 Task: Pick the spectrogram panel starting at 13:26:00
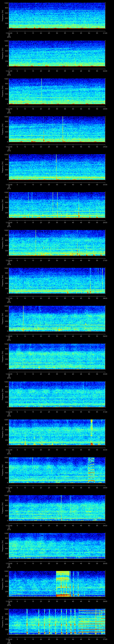(57, 243)
